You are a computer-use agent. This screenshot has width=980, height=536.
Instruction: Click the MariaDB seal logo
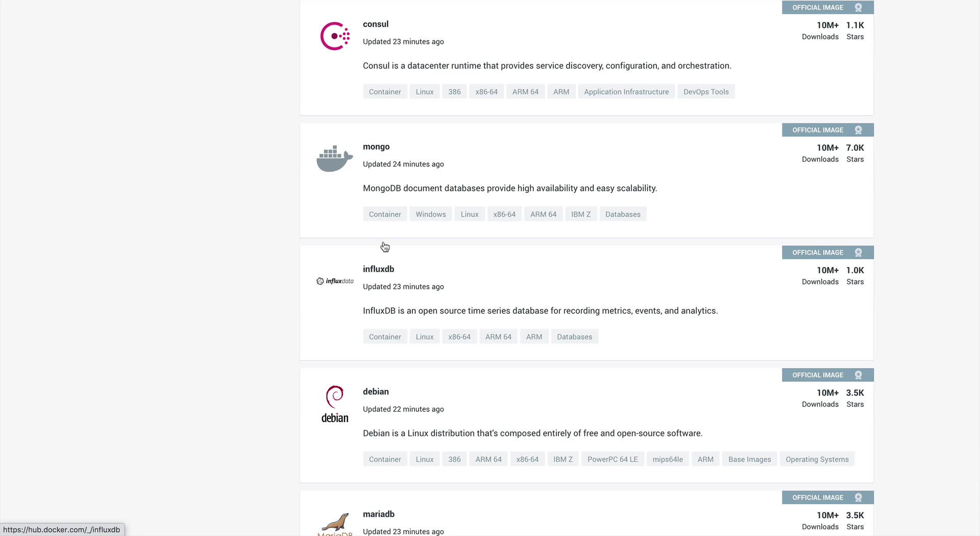[x=335, y=523]
